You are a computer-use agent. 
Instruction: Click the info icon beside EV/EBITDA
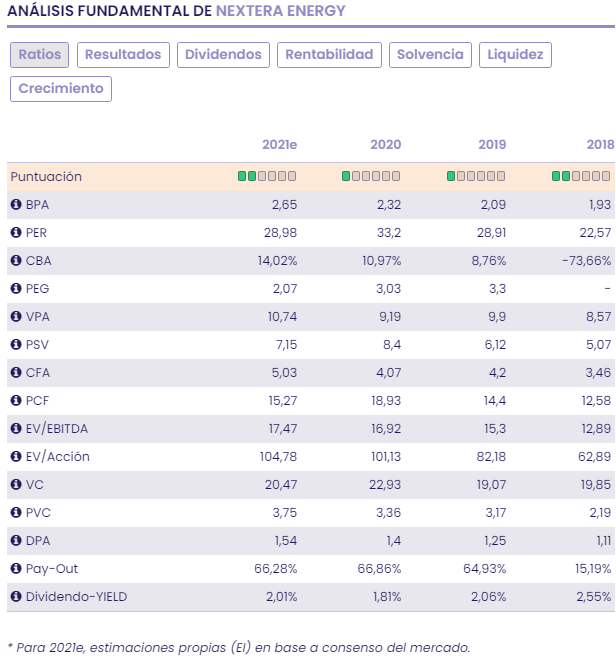pos(16,429)
